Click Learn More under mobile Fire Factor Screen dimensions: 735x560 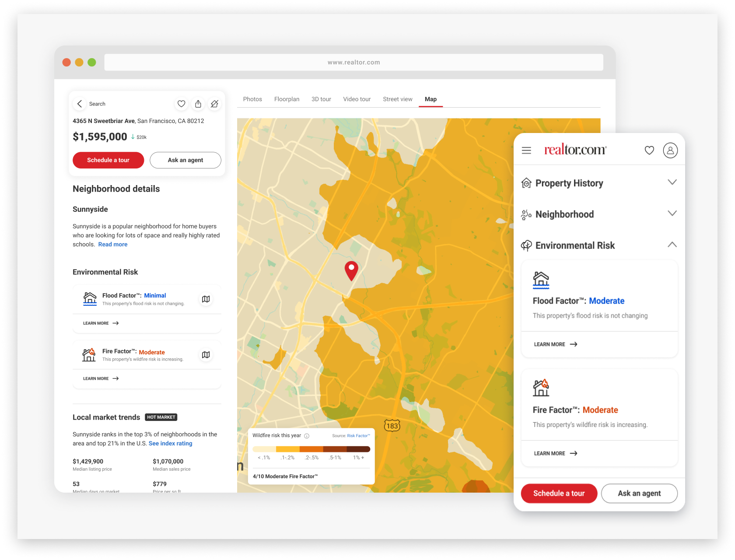point(556,453)
